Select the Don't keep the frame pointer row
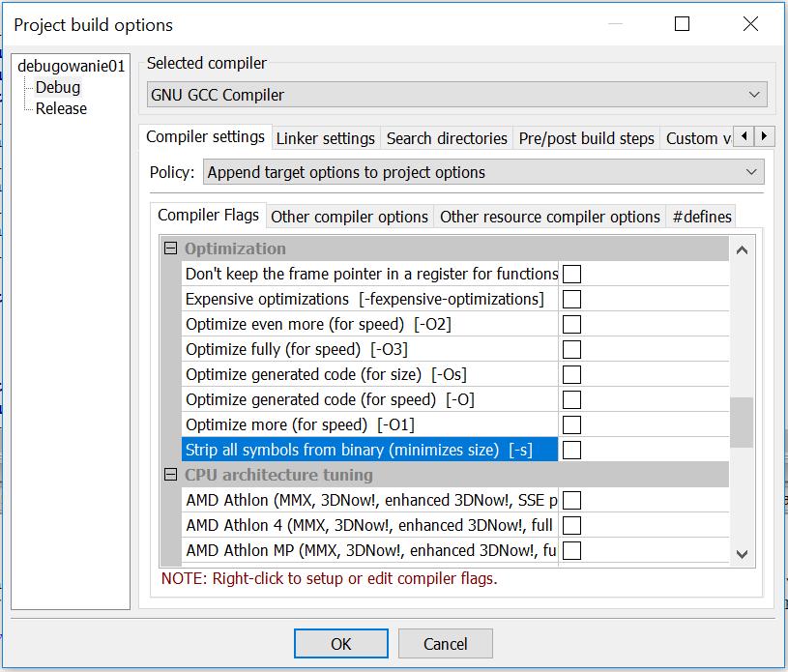 coord(370,274)
